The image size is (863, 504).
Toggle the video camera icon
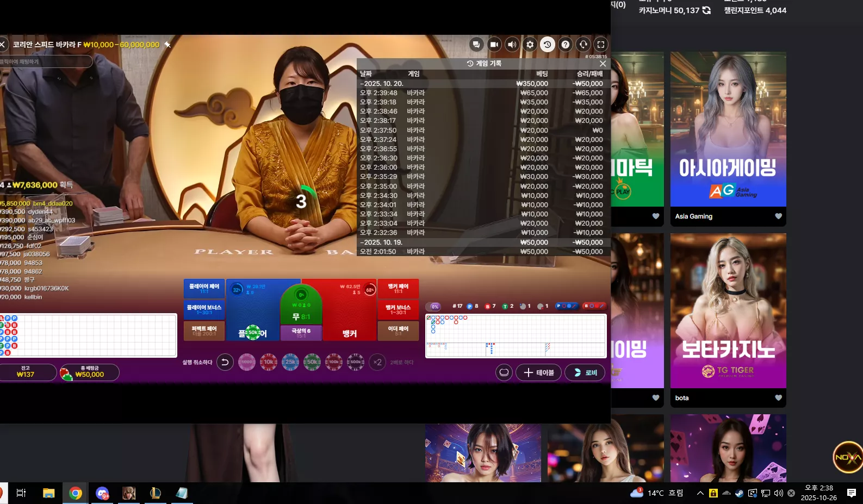pos(494,45)
